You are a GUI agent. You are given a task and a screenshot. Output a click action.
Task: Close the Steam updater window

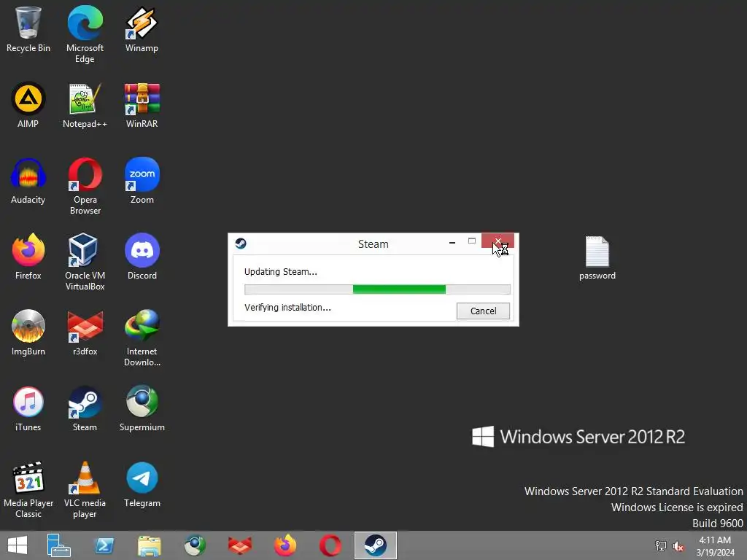point(498,241)
